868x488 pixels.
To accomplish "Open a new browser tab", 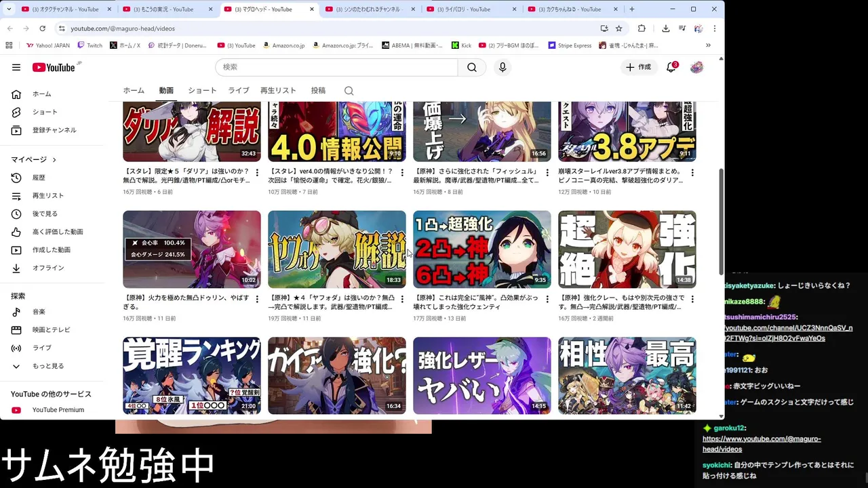I will tap(632, 9).
